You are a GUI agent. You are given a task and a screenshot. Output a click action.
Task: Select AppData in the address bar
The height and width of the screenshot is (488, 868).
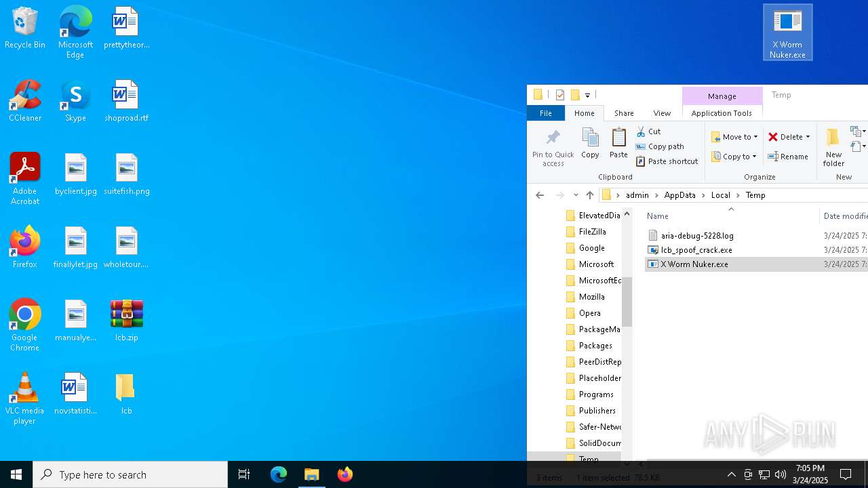(680, 195)
